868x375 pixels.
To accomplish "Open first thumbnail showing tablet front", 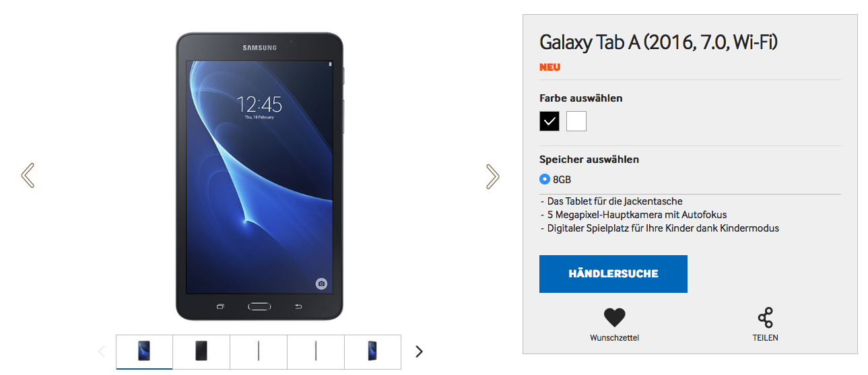I will tap(144, 351).
